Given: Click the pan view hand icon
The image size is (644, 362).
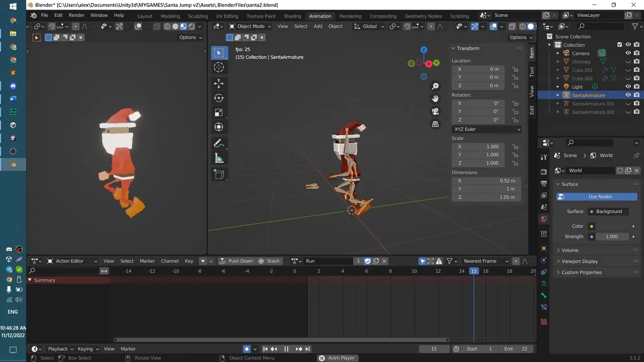Looking at the screenshot, I should point(436,99).
